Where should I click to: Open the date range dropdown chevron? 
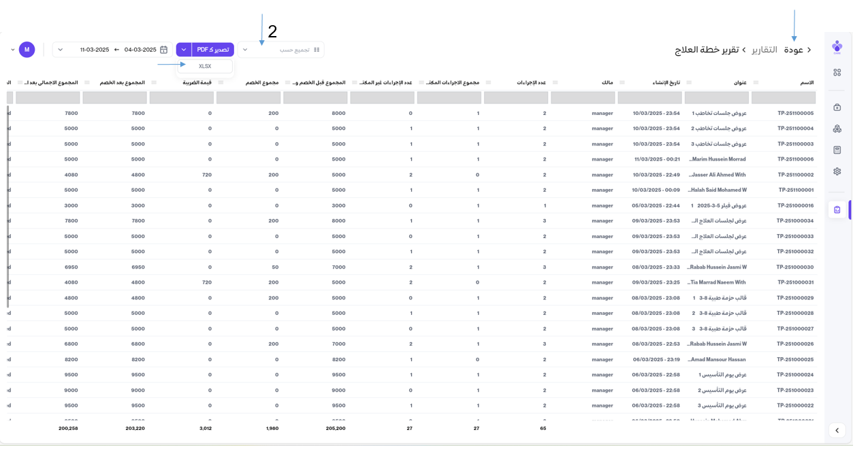point(61,50)
